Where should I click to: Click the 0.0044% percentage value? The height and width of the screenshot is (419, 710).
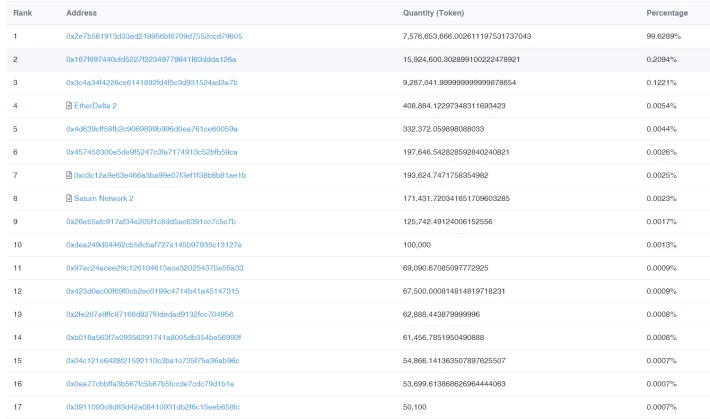(x=662, y=129)
